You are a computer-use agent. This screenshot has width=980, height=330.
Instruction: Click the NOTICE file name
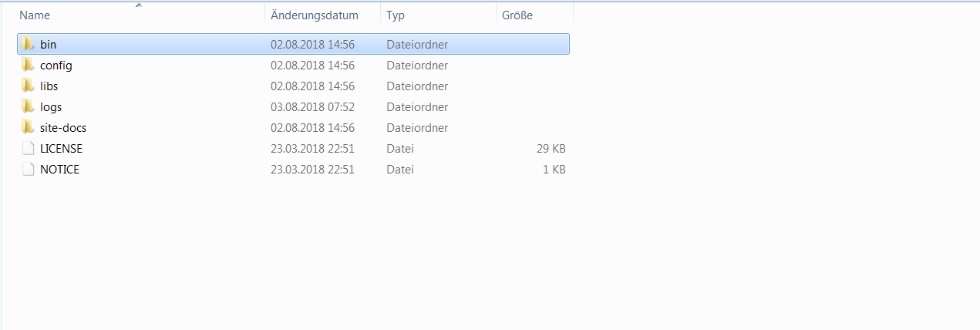[59, 169]
